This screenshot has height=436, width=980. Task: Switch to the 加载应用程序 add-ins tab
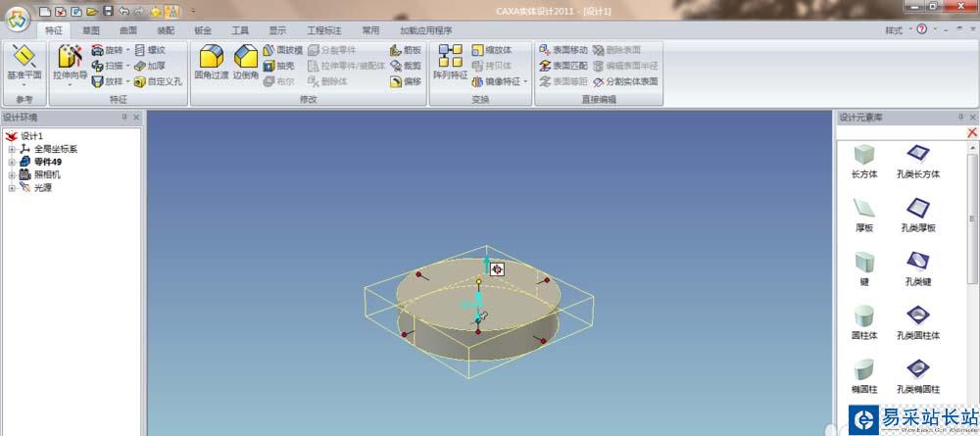[426, 30]
